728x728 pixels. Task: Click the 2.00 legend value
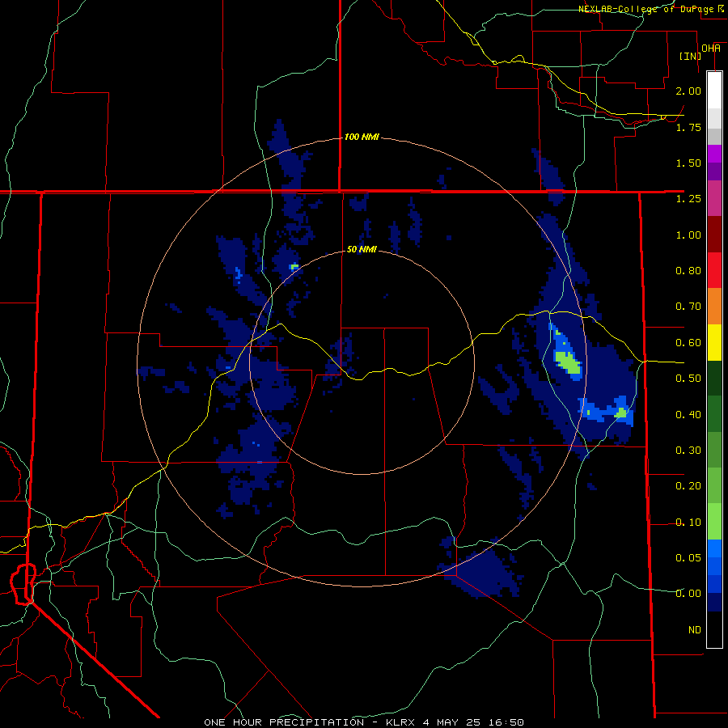click(688, 91)
